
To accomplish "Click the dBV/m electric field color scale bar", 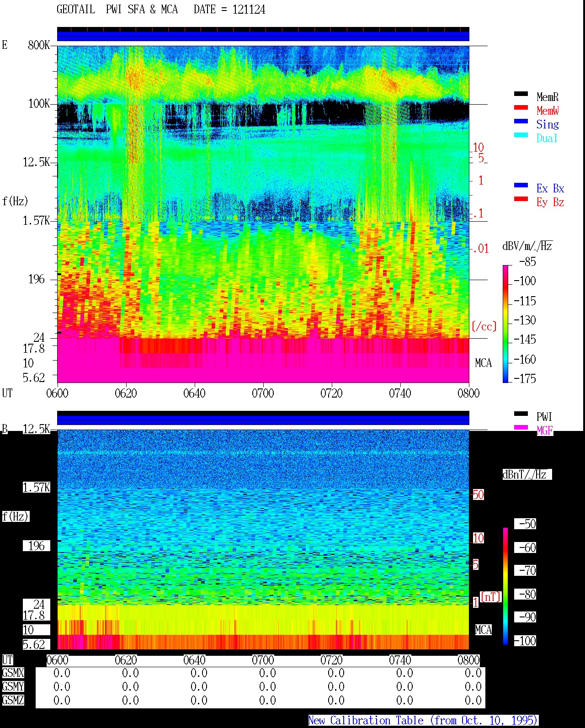I will pyautogui.click(x=505, y=324).
